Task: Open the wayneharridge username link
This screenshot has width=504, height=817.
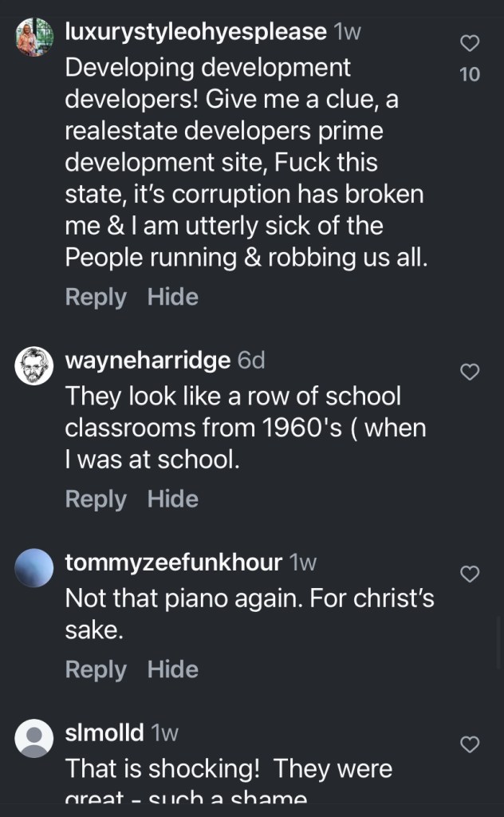Action: pyautogui.click(x=148, y=361)
